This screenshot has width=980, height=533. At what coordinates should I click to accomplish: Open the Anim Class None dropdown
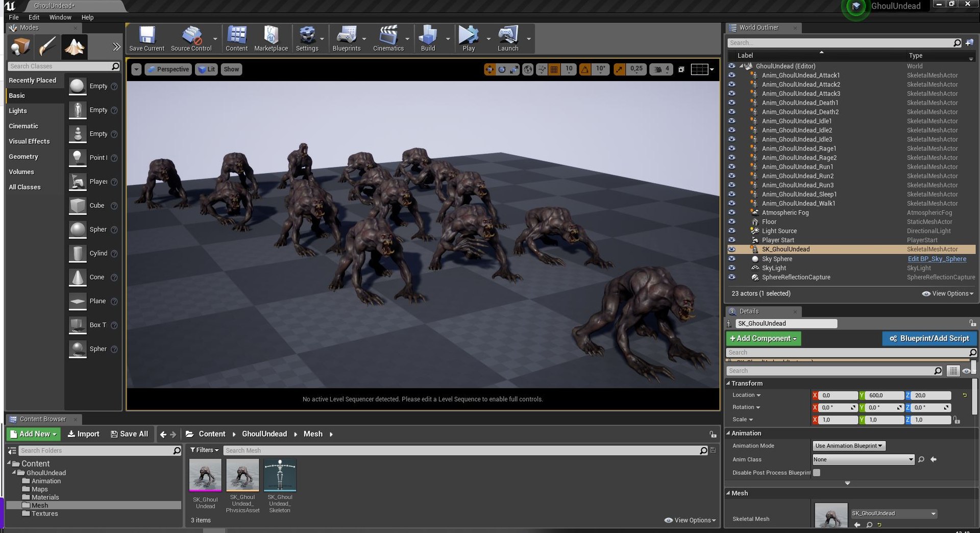click(863, 459)
